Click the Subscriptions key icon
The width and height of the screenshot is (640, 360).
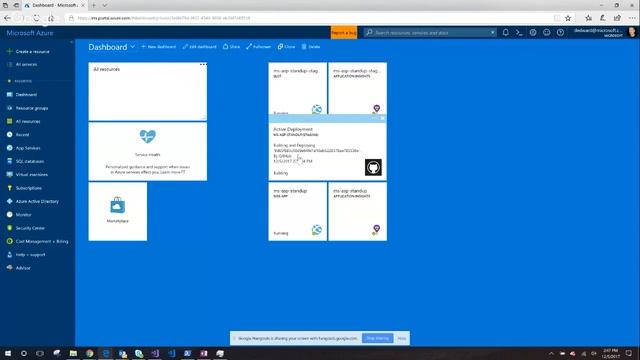pos(9,188)
